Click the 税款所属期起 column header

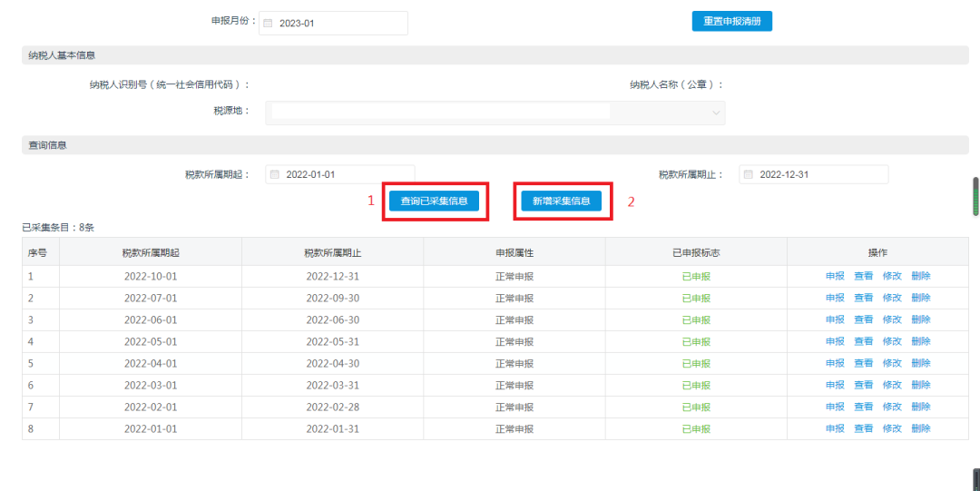[x=151, y=252]
